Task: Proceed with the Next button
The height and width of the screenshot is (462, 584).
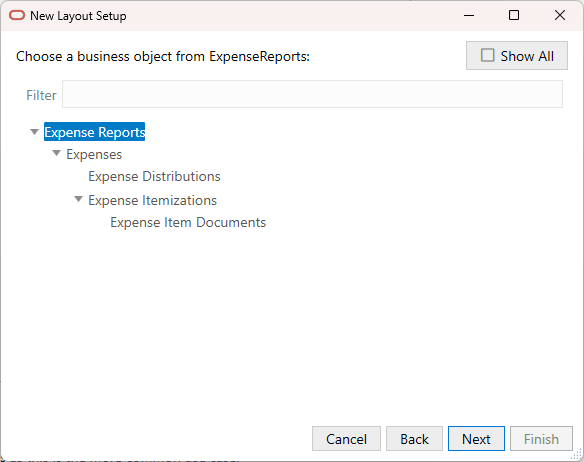Action: point(476,439)
